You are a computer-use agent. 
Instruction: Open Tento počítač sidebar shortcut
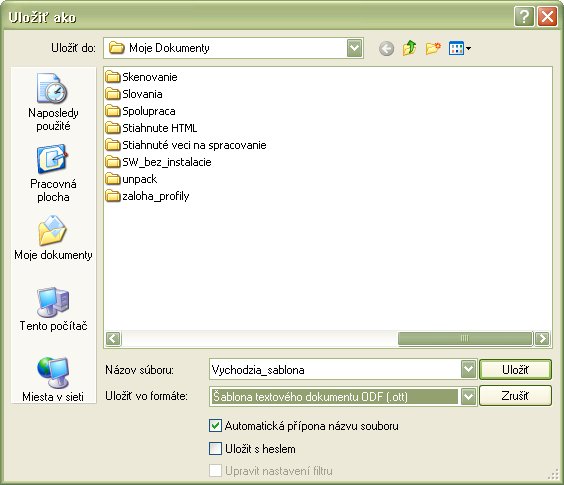(x=53, y=309)
